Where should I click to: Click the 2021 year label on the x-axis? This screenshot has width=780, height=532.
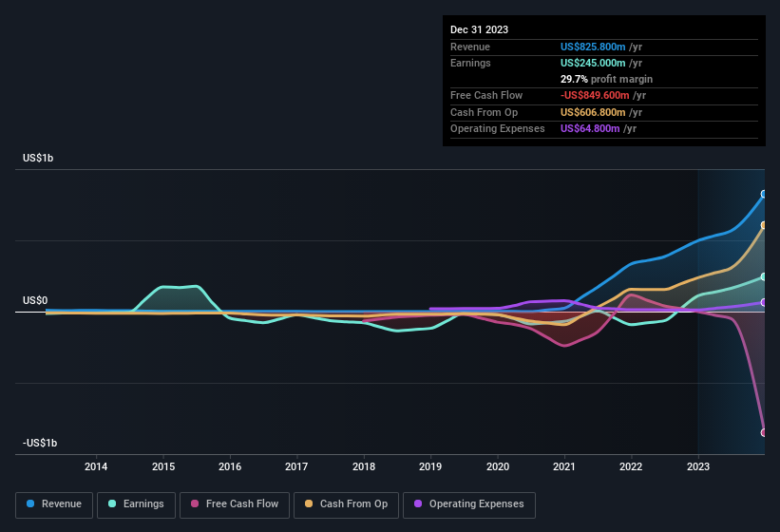coord(564,466)
